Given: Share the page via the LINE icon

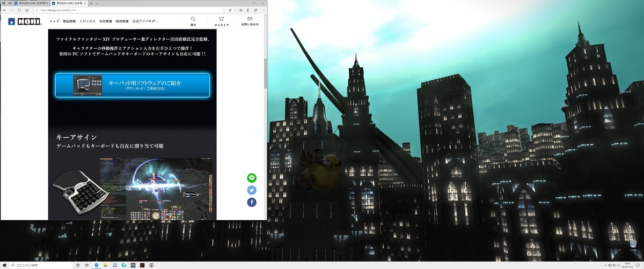Looking at the screenshot, I should pyautogui.click(x=252, y=177).
